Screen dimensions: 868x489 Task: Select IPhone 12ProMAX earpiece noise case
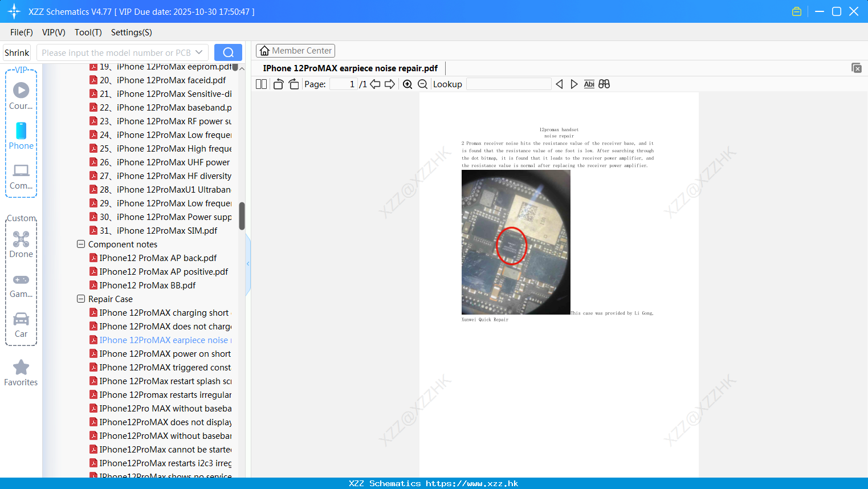point(161,340)
